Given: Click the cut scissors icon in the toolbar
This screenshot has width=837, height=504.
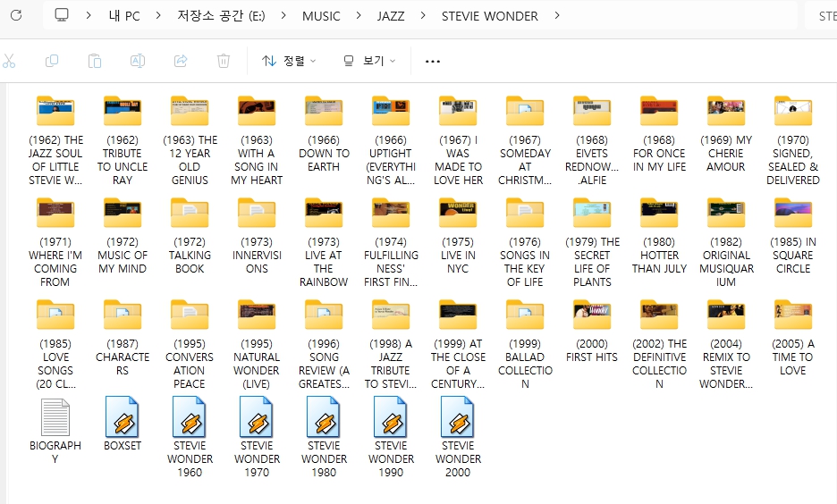Looking at the screenshot, I should tap(9, 61).
